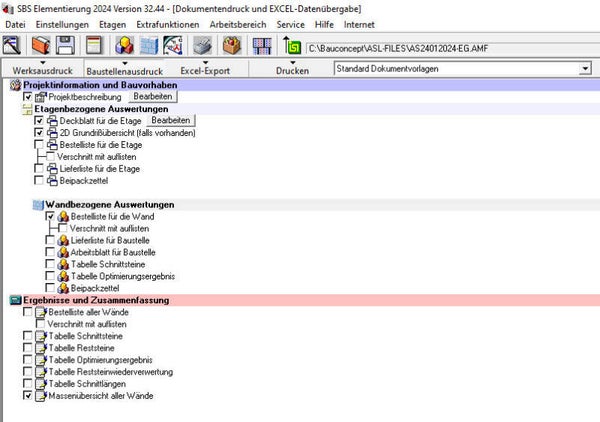The width and height of the screenshot is (600, 422).
Task: Click the Wandbezogene Auswertungen section icon
Action: pos(38,205)
